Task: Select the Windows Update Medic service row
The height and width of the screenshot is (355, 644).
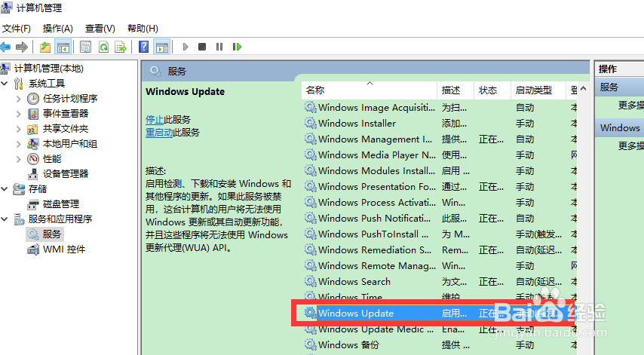Action: (x=440, y=329)
